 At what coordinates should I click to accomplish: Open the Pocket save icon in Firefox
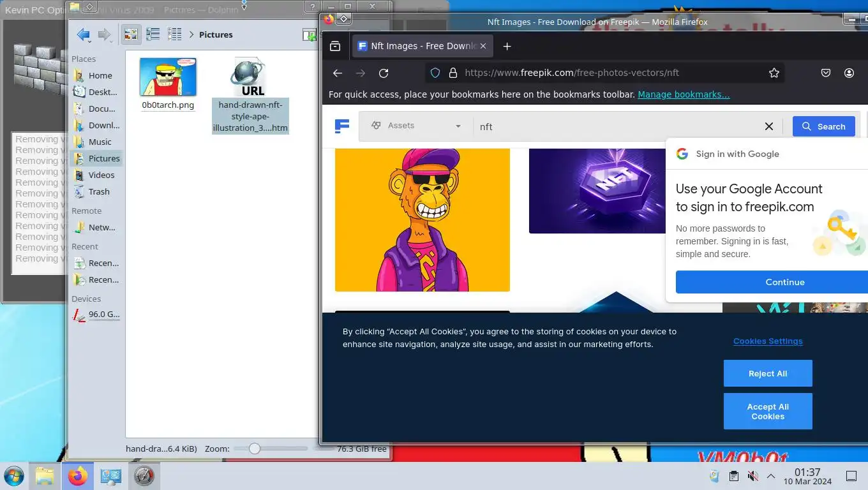pos(826,73)
